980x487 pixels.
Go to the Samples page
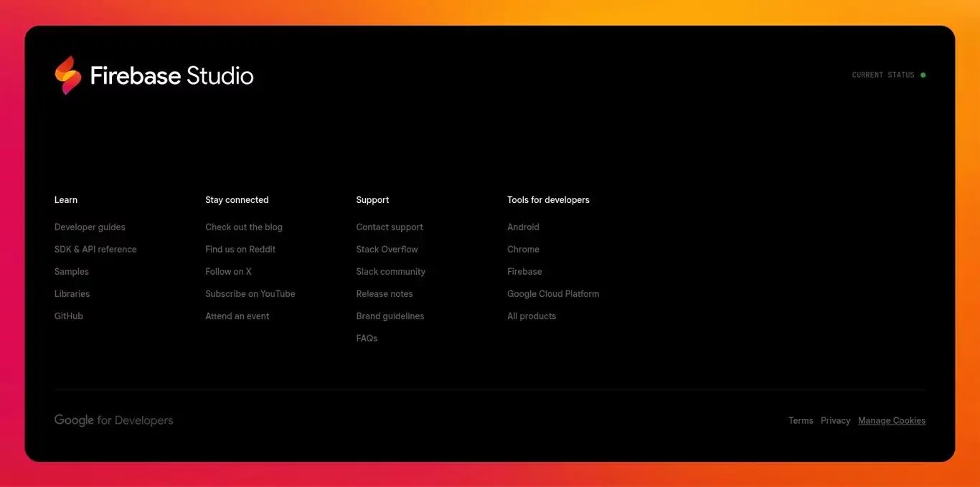point(72,272)
